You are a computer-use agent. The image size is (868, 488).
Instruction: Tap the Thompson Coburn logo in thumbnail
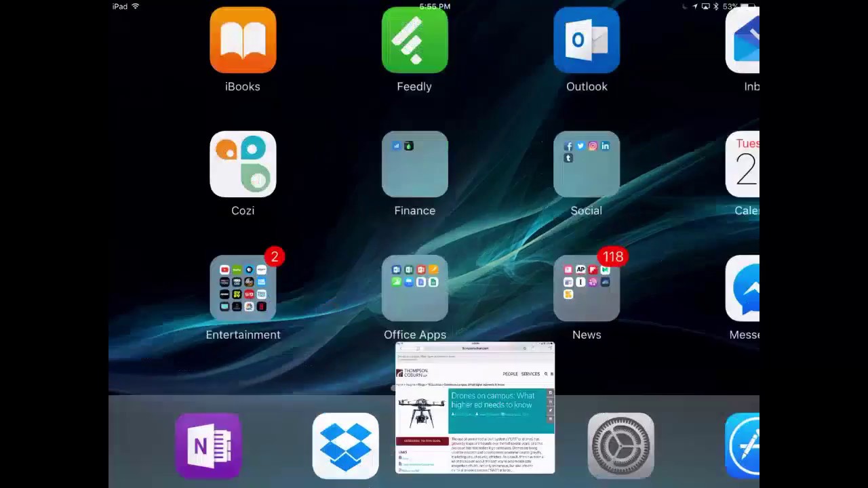click(412, 373)
